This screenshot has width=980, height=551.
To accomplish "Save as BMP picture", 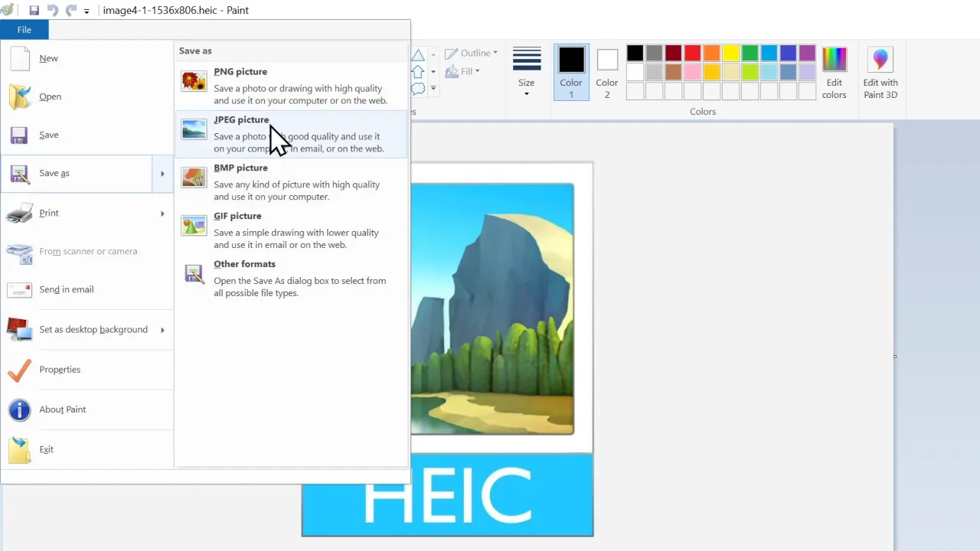I will pyautogui.click(x=291, y=182).
